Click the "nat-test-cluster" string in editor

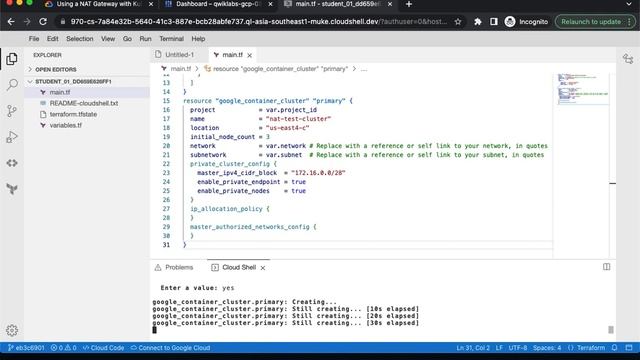[x=298, y=119]
